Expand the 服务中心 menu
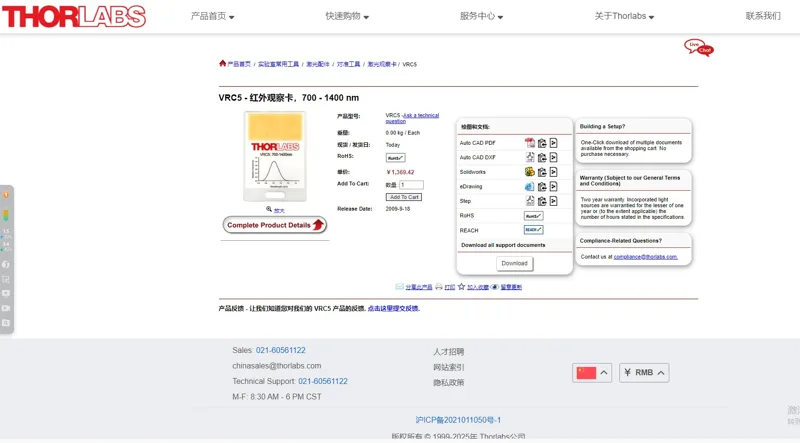 (x=481, y=16)
